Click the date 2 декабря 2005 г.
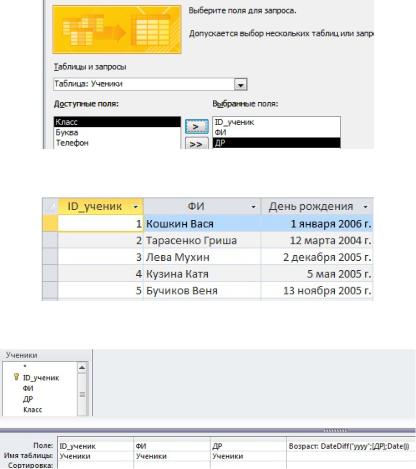Image resolution: width=416 pixels, height=469 pixels. [x=317, y=257]
